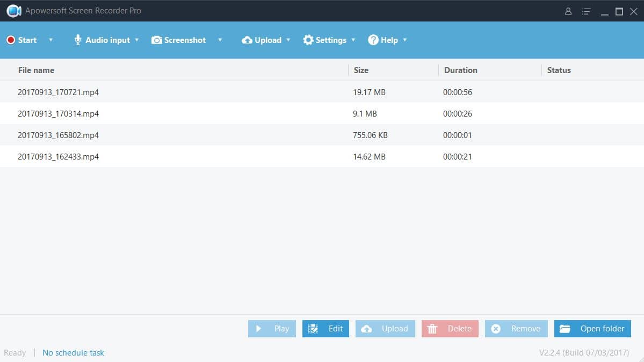The width and height of the screenshot is (644, 362).
Task: Open the Audio input menu label
Action: click(x=107, y=40)
